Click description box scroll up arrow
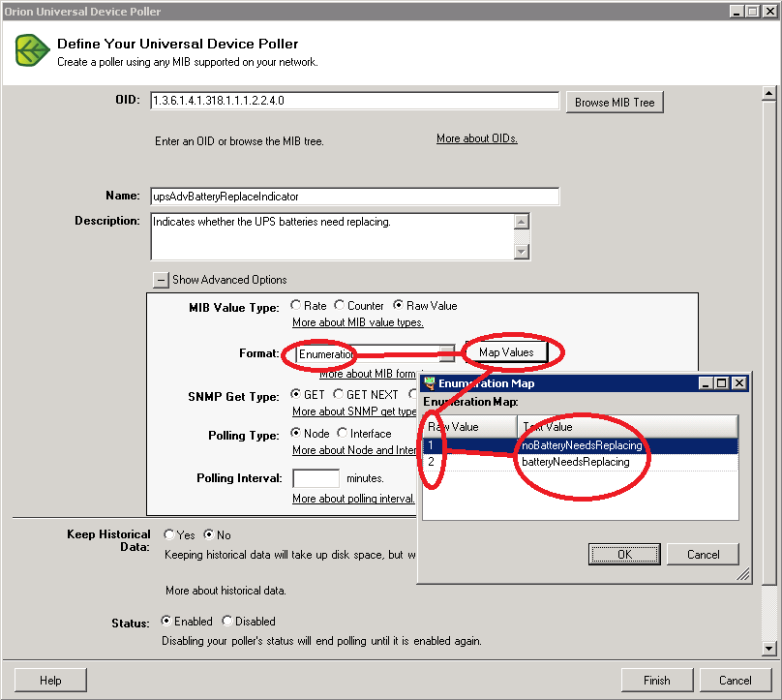This screenshot has width=782, height=700. pyautogui.click(x=521, y=222)
